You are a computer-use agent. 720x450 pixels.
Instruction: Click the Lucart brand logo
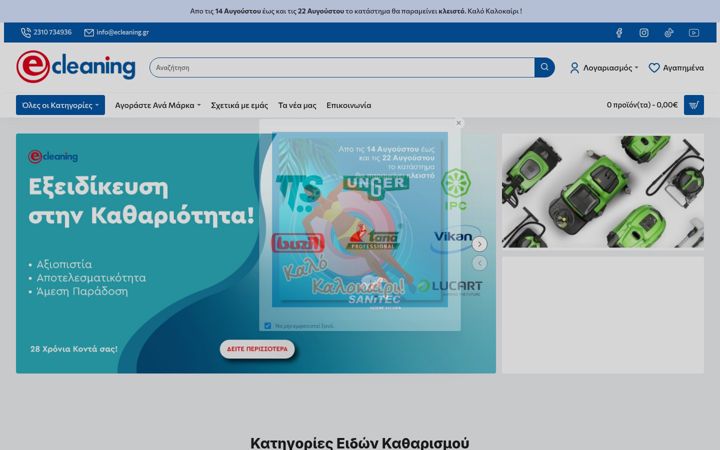click(x=450, y=287)
